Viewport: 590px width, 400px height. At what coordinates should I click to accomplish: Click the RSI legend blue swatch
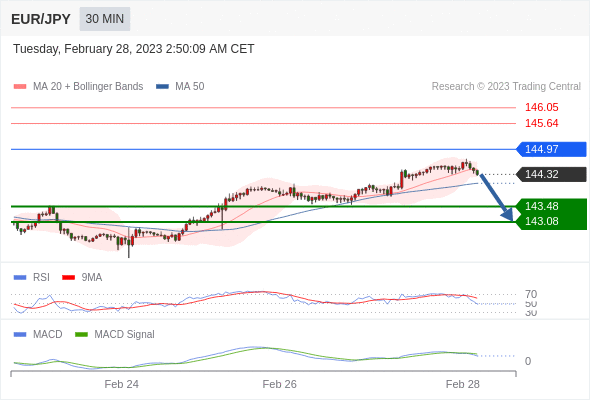[20, 278]
